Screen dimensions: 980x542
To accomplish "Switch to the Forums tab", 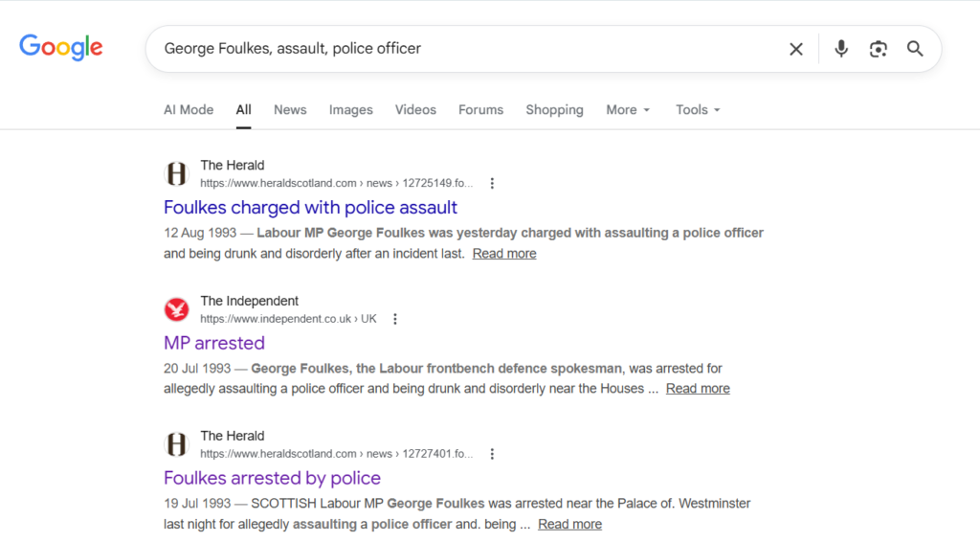I will (480, 110).
